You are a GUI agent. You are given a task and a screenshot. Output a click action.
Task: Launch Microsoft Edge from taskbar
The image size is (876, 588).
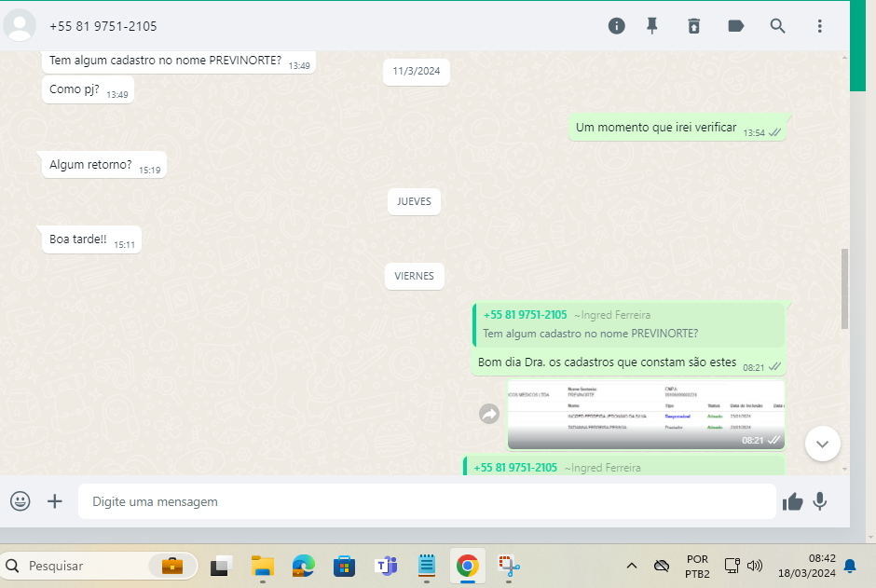[x=304, y=567]
